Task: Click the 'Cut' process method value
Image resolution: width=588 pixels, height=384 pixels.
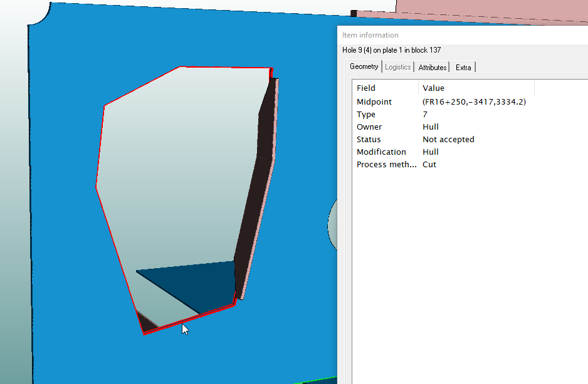Action: (x=429, y=165)
